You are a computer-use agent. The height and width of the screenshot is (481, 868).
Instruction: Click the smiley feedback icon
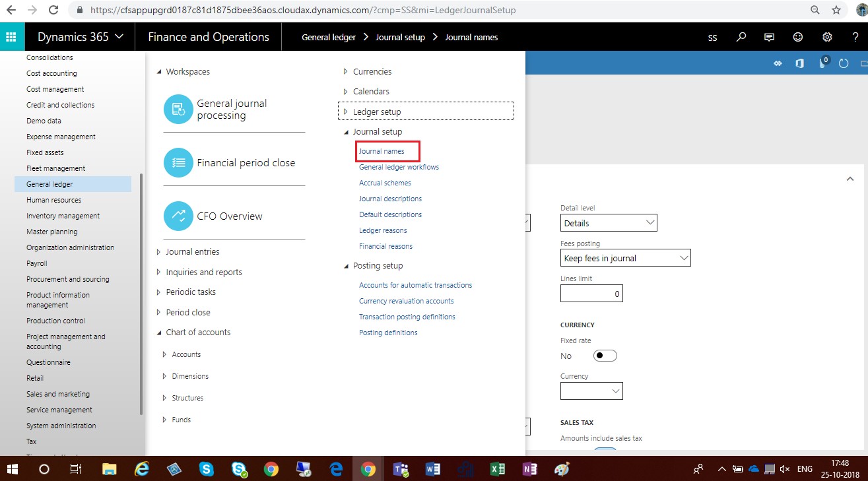(798, 38)
